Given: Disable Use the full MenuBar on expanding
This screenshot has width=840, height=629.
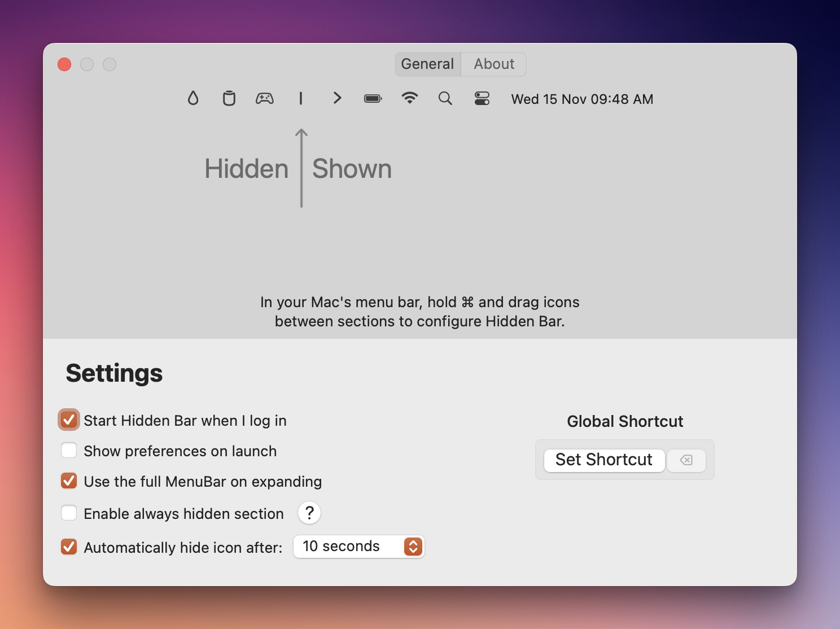Looking at the screenshot, I should 69,481.
